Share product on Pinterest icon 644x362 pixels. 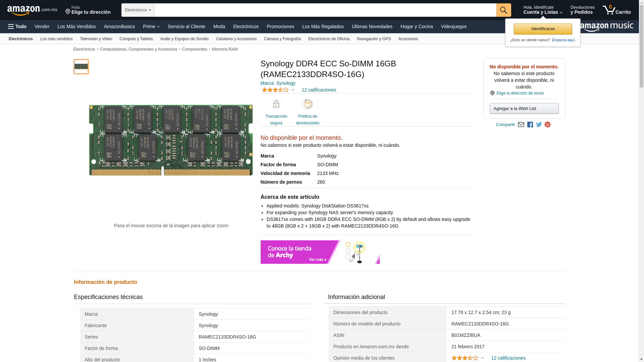click(548, 125)
